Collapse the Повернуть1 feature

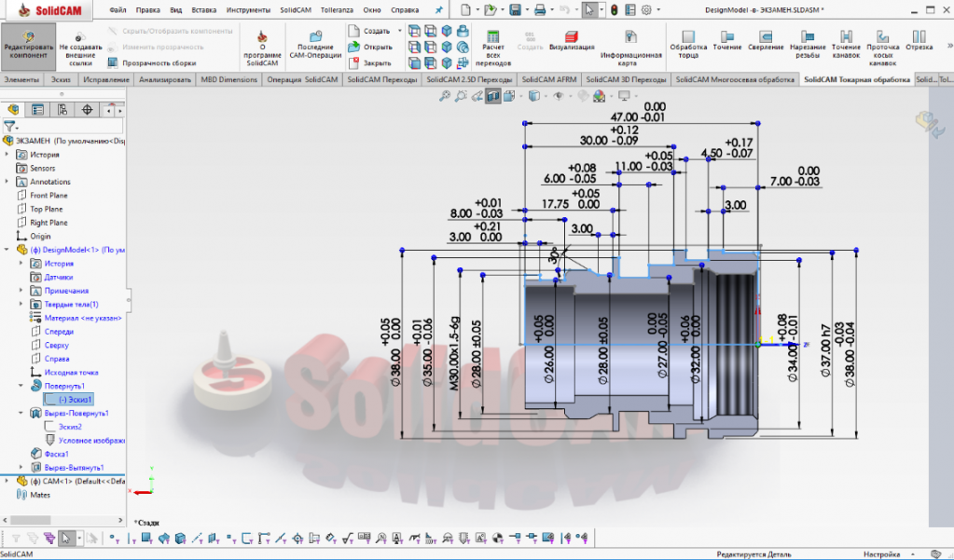21,386
